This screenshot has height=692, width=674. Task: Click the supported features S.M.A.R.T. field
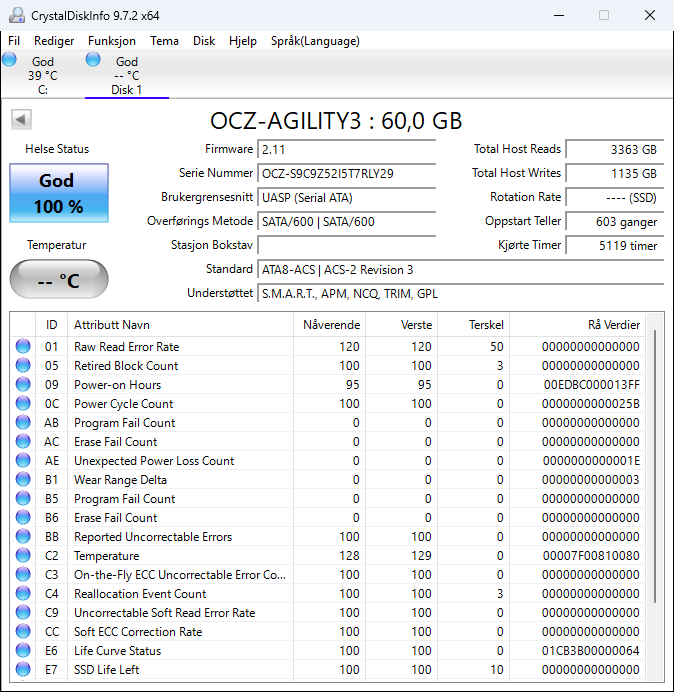(461, 293)
